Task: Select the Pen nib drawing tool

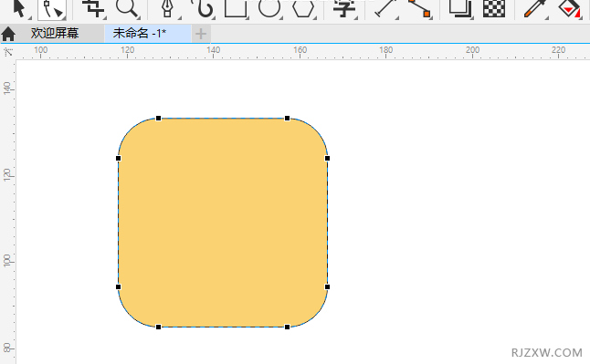Action: tap(167, 8)
